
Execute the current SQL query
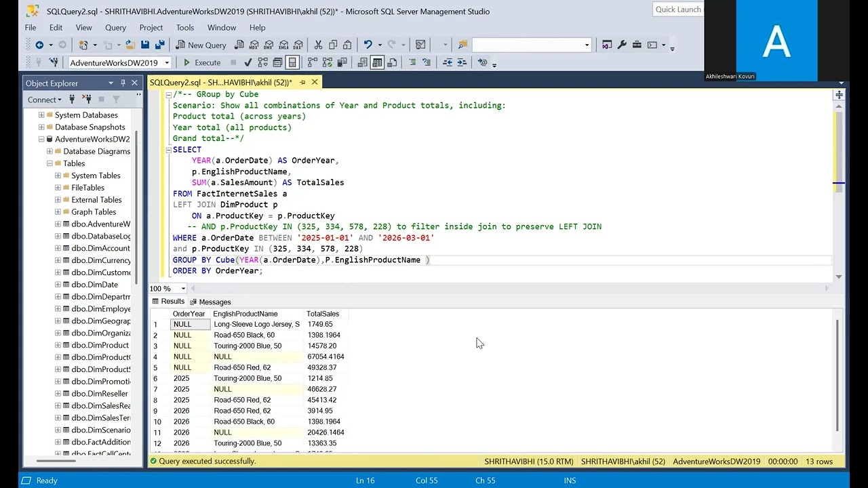click(201, 62)
